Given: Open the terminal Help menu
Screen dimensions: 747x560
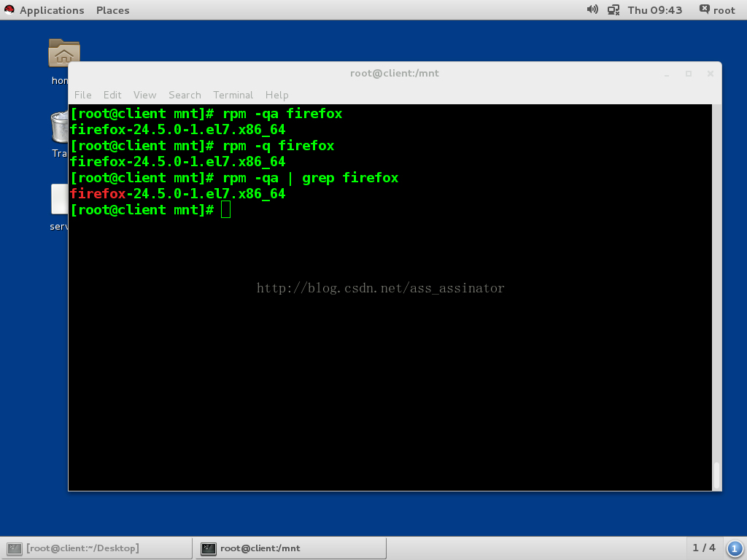Looking at the screenshot, I should [x=276, y=95].
